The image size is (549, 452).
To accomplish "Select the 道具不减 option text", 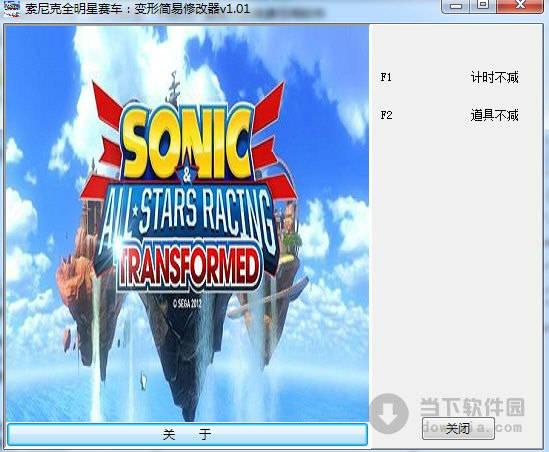I will [x=494, y=115].
